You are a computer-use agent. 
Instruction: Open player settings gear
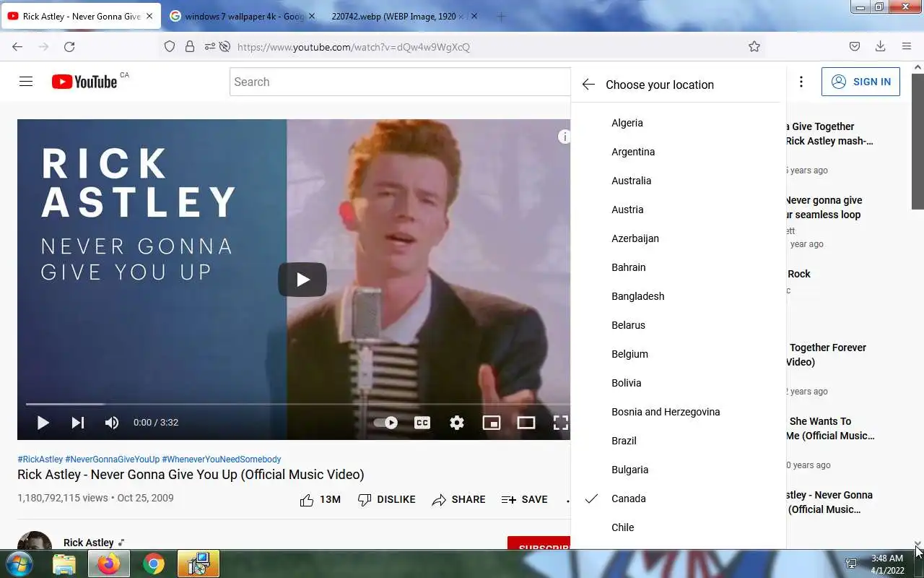click(457, 423)
